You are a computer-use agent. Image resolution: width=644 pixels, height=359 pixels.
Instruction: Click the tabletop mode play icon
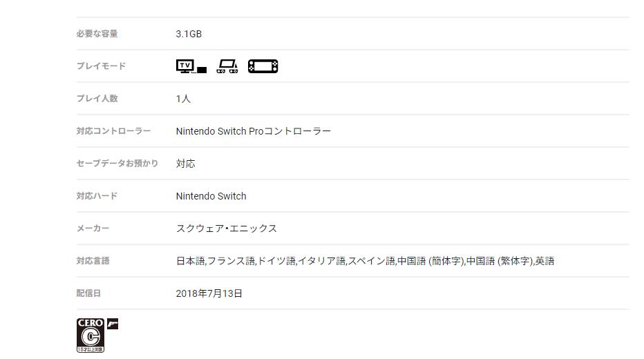[227, 66]
